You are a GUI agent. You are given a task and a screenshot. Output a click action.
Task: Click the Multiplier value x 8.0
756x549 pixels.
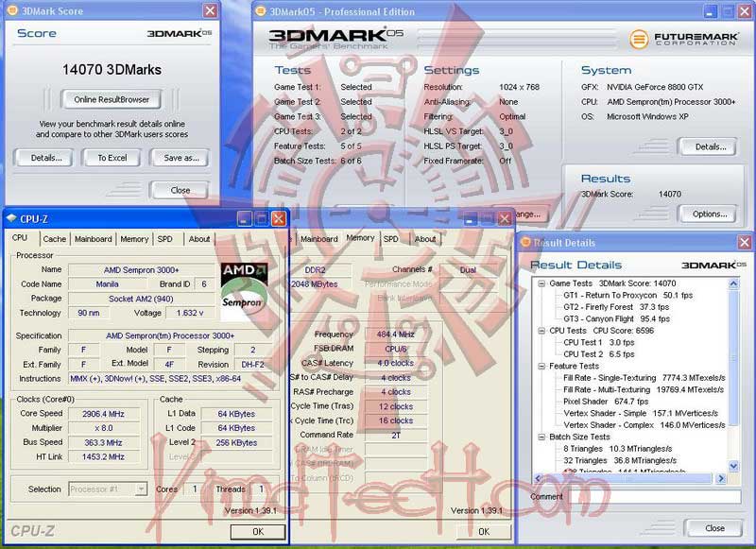[x=103, y=428]
